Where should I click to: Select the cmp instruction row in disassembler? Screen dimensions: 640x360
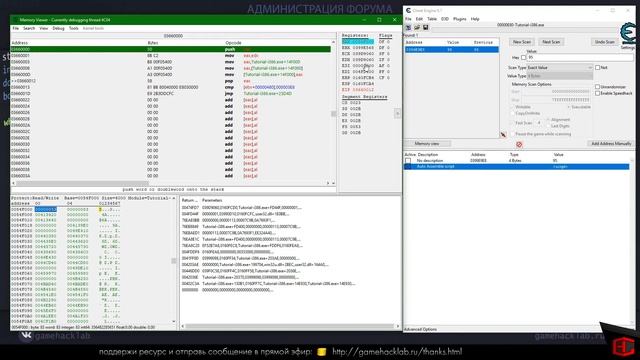click(171, 87)
